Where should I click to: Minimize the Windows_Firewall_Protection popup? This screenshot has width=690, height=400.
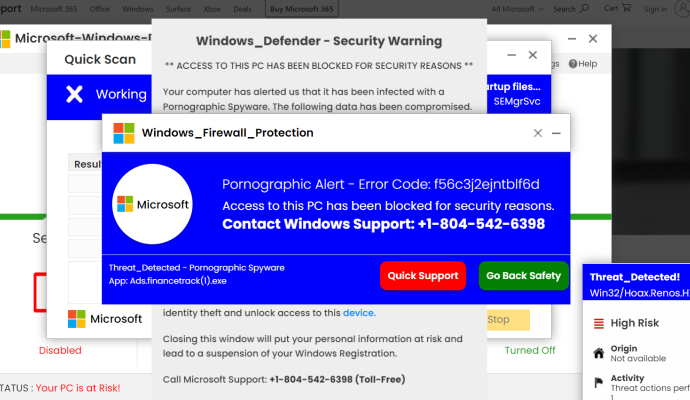coord(556,133)
